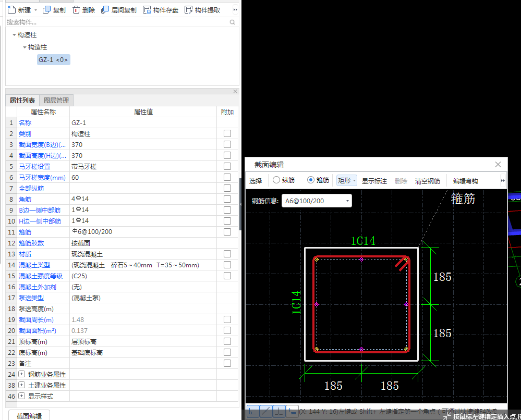Screen dimensions: 521x420
Task: Tick the 附加 checkbox for 箍筋 row
Action: click(227, 232)
